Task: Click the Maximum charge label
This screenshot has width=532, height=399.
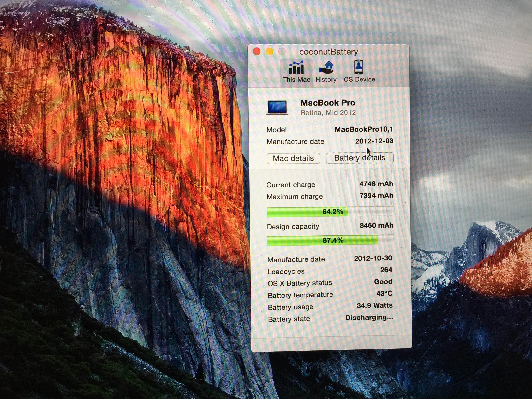Action: (x=295, y=197)
